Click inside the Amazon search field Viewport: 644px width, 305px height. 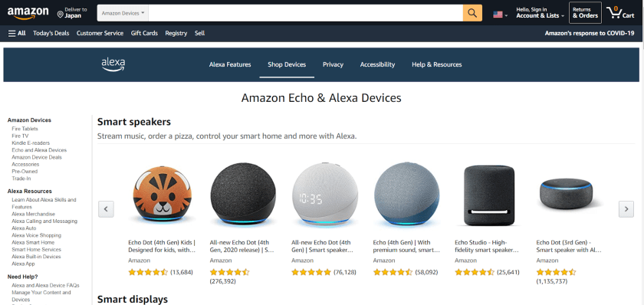click(x=306, y=13)
